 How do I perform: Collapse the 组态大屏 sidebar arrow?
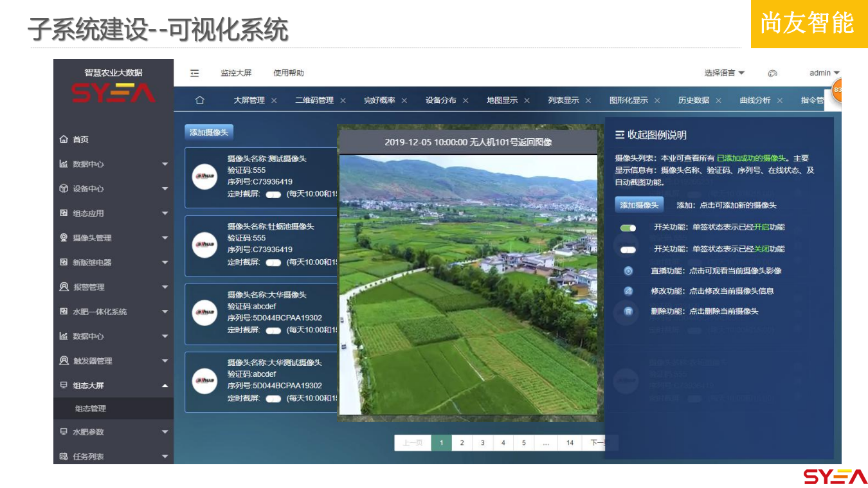(x=165, y=386)
